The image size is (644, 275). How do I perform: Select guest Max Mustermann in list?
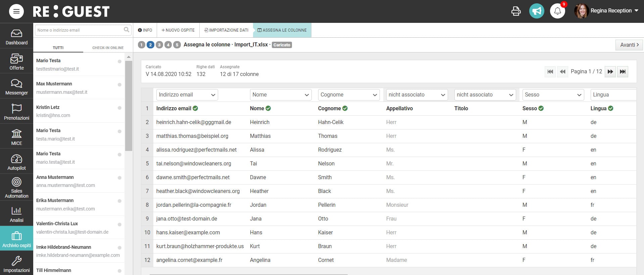click(79, 88)
